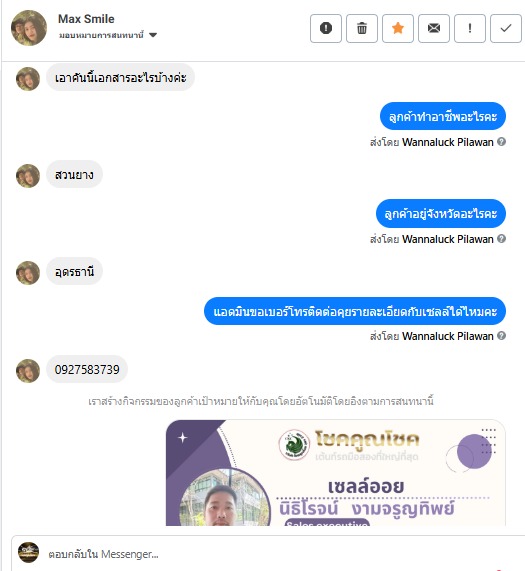Viewport: 525px width, 571px height.
Task: Mark conversation as done with the checkmark
Action: [506, 28]
